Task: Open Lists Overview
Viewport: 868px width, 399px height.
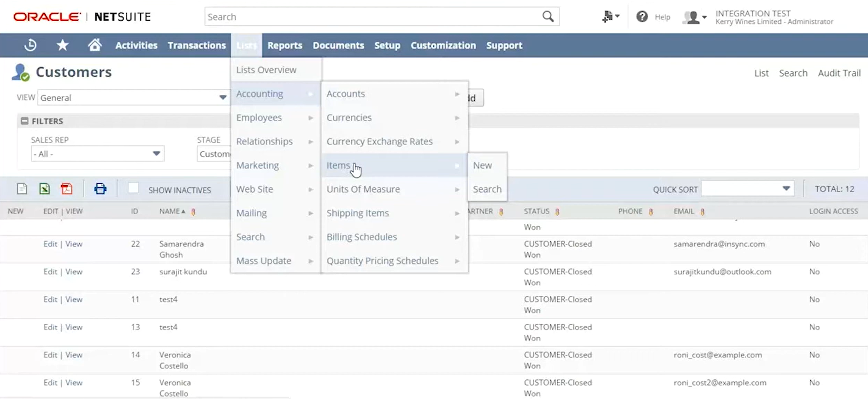Action: coord(276,70)
